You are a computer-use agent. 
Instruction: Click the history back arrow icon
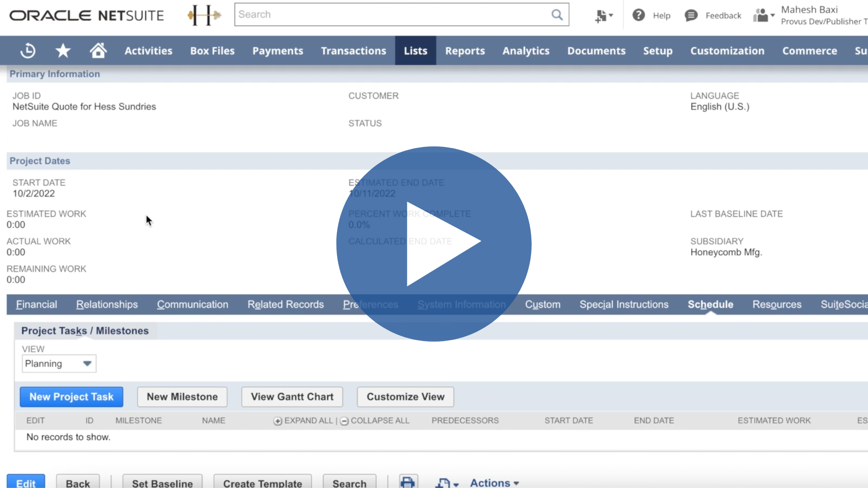(28, 50)
